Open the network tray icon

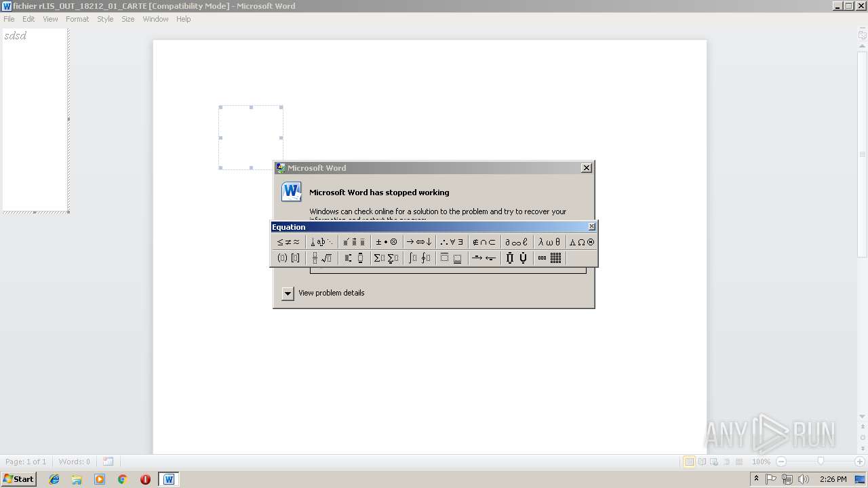tap(787, 479)
